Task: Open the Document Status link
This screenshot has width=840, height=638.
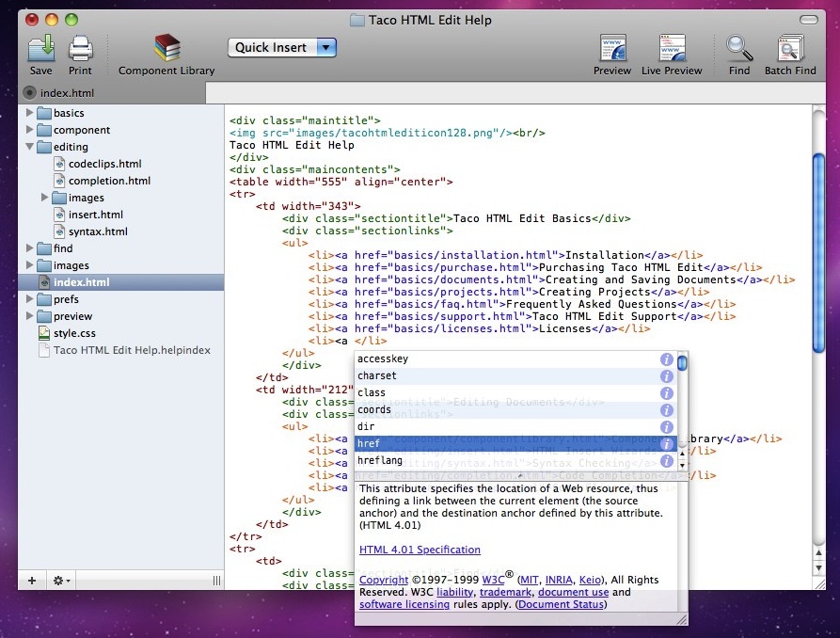Action: click(x=561, y=604)
